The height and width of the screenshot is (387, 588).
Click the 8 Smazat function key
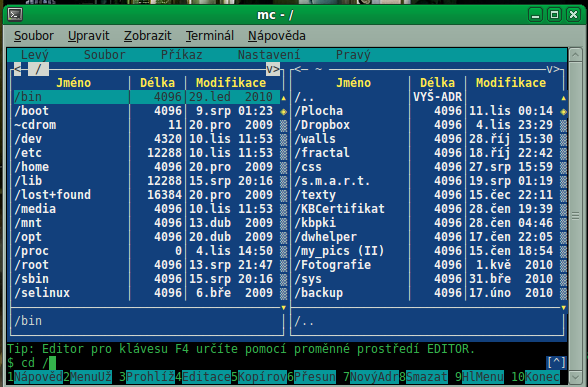[423, 376]
